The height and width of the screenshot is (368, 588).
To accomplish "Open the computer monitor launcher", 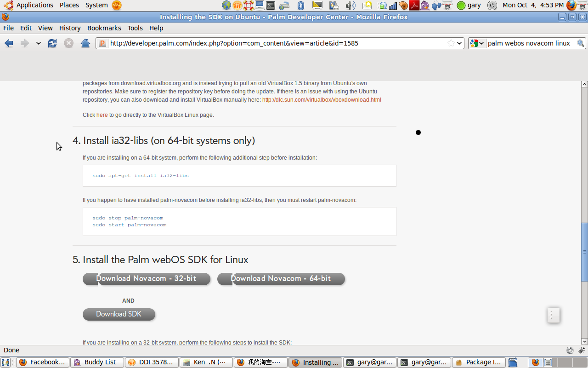I will click(x=260, y=6).
